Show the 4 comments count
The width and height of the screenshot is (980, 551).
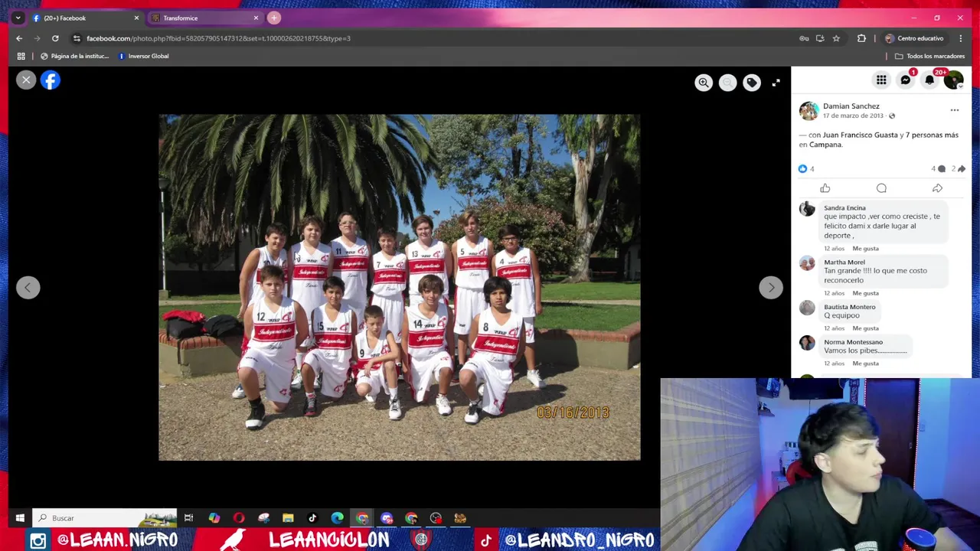(x=938, y=168)
